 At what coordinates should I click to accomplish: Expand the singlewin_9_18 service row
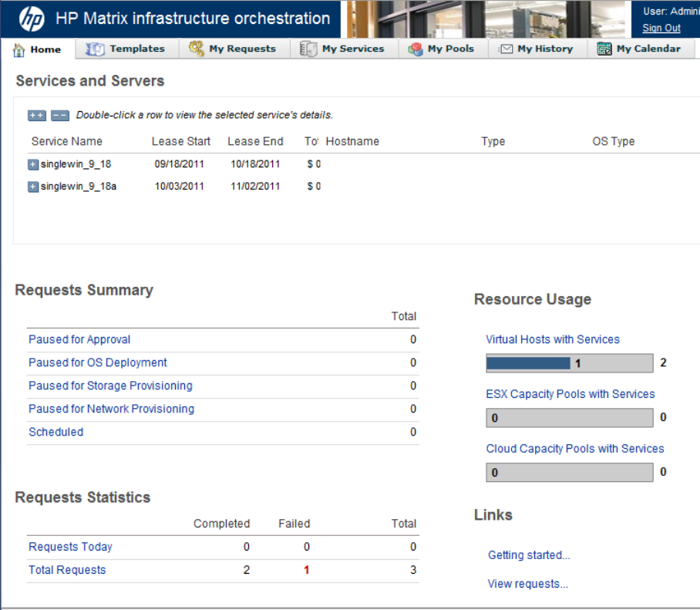coord(33,164)
